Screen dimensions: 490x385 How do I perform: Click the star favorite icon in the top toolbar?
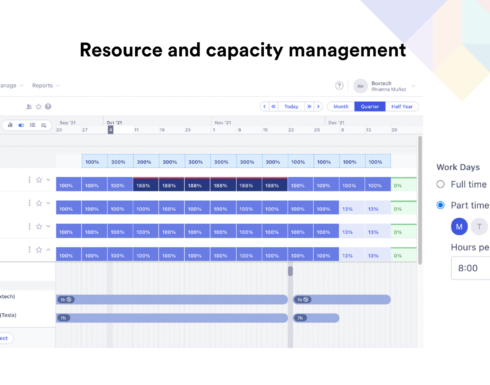tap(39, 107)
